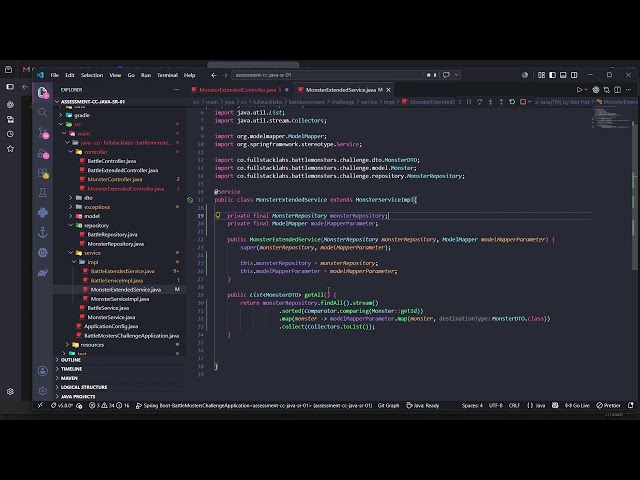The width and height of the screenshot is (640, 480).
Task: Open the Help menu
Action: tap(189, 75)
